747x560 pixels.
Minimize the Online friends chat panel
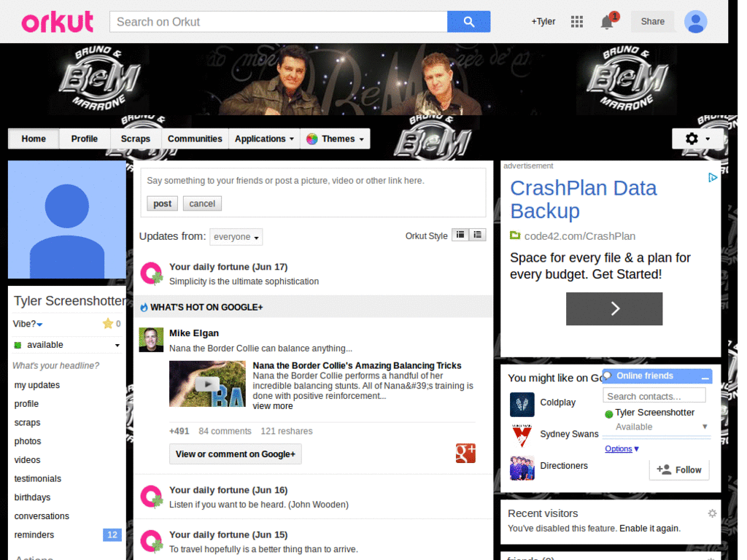point(705,377)
